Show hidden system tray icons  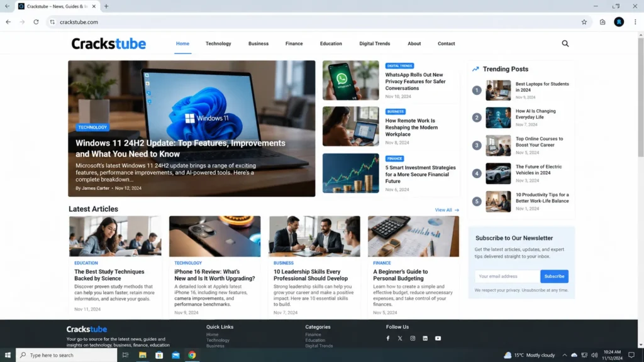pyautogui.click(x=564, y=355)
